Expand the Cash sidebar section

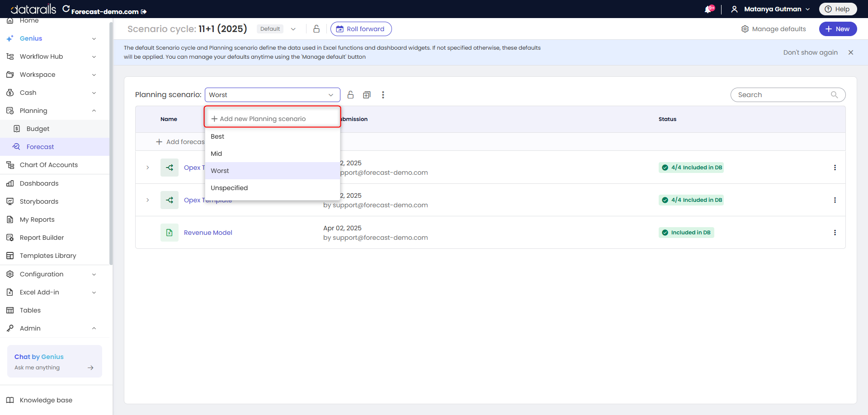(x=94, y=93)
